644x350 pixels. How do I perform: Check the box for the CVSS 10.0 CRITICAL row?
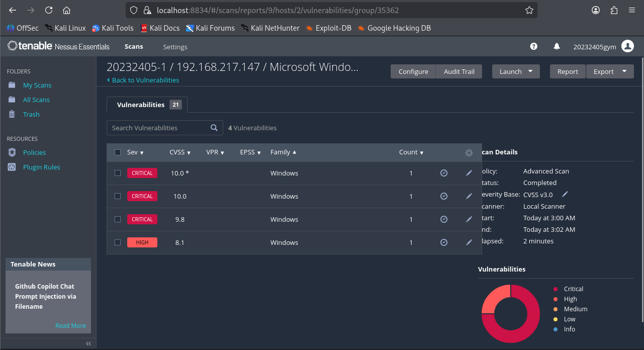click(x=118, y=196)
